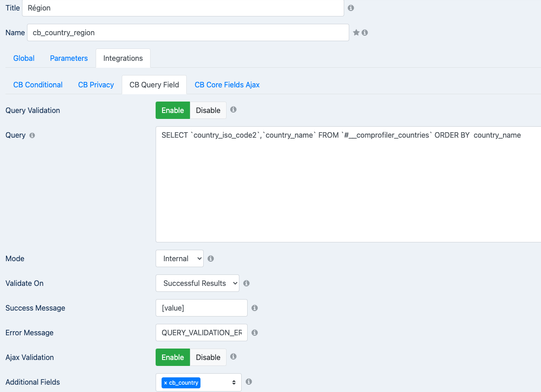Click the Additional Fields label
Viewport: 541px width, 392px height.
pyautogui.click(x=33, y=382)
